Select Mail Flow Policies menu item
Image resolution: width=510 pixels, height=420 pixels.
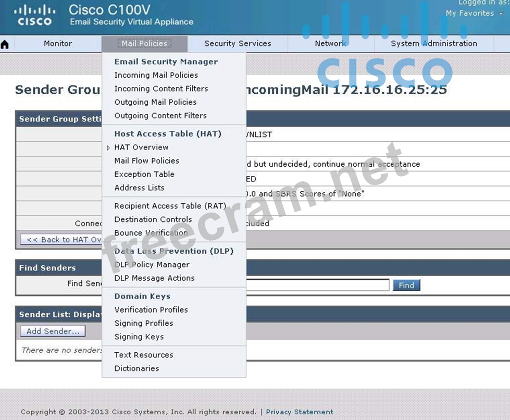pos(146,161)
